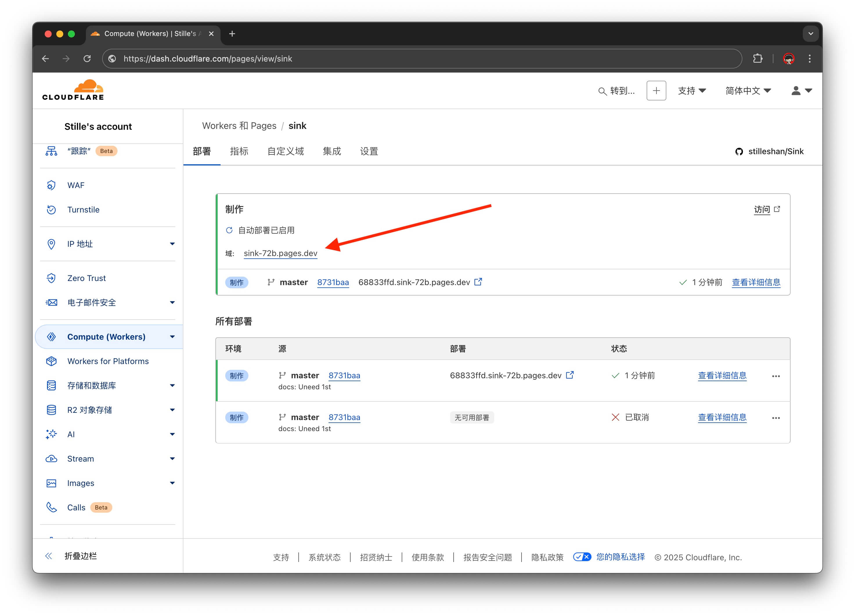
Task: Click the Zero Trust icon
Action: pyautogui.click(x=51, y=278)
